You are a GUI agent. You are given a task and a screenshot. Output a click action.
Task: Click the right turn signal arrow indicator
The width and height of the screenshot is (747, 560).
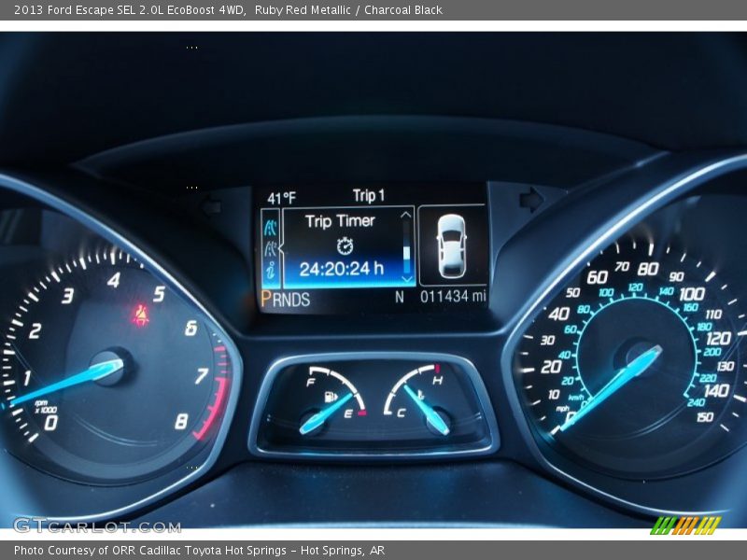coord(531,199)
